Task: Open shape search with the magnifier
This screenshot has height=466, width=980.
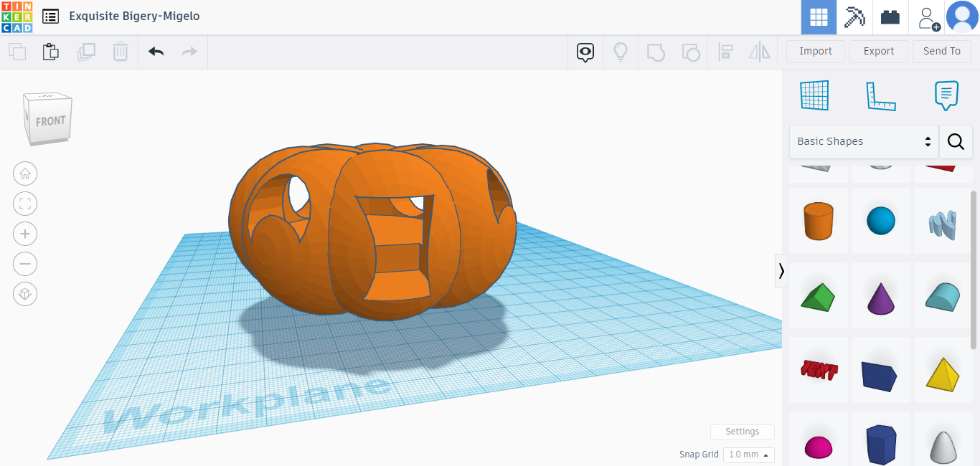Action: (956, 141)
